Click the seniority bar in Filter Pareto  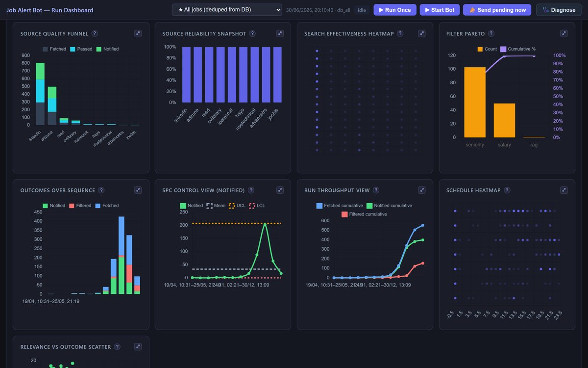[x=475, y=102]
